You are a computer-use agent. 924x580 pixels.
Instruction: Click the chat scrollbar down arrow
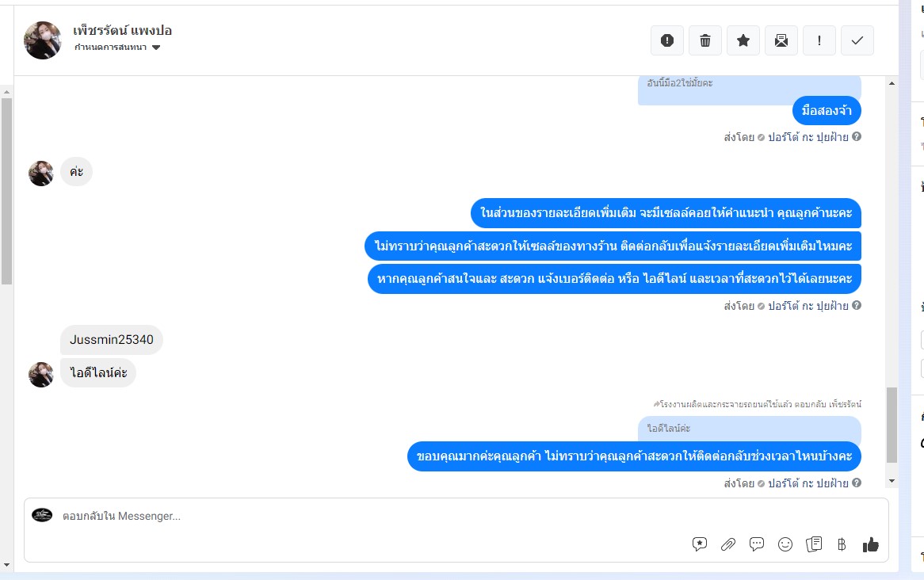point(892,481)
